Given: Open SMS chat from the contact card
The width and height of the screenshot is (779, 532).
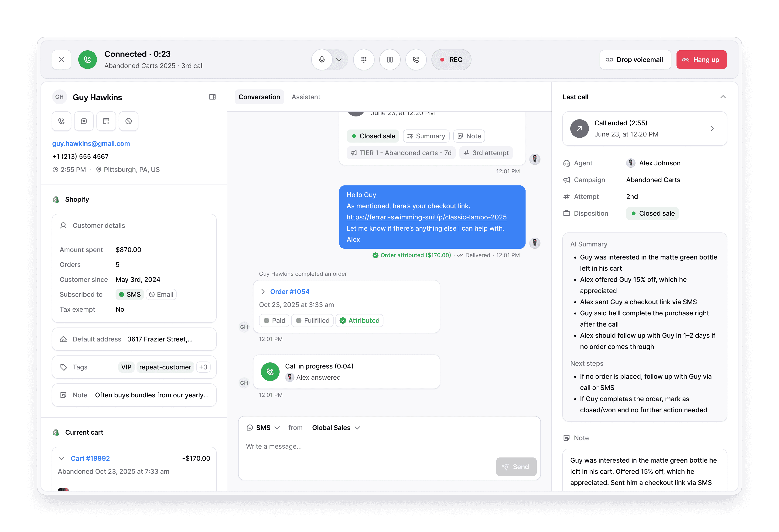Looking at the screenshot, I should pyautogui.click(x=84, y=121).
